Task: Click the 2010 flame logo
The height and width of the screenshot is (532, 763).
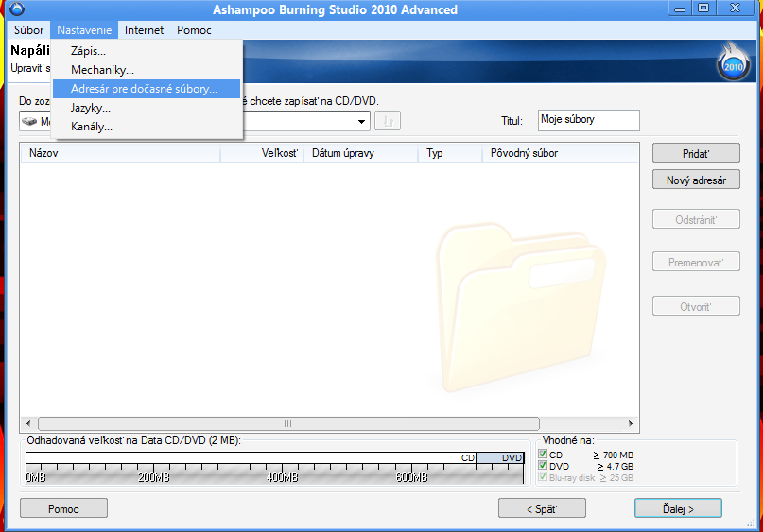Action: point(734,63)
